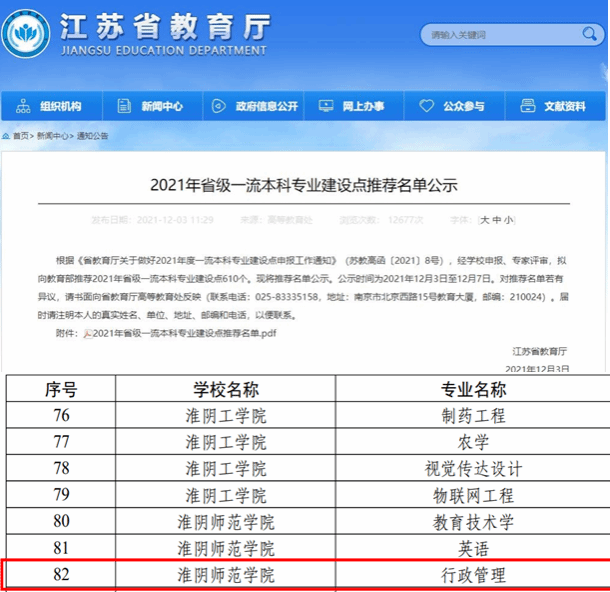Viewport: 610px width, 592px height.
Task: Click the search magnifier icon
Action: point(589,35)
